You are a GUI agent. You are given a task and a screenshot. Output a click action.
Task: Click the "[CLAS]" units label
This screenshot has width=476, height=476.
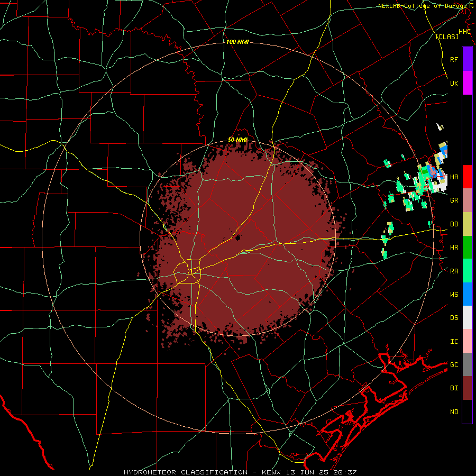447,37
